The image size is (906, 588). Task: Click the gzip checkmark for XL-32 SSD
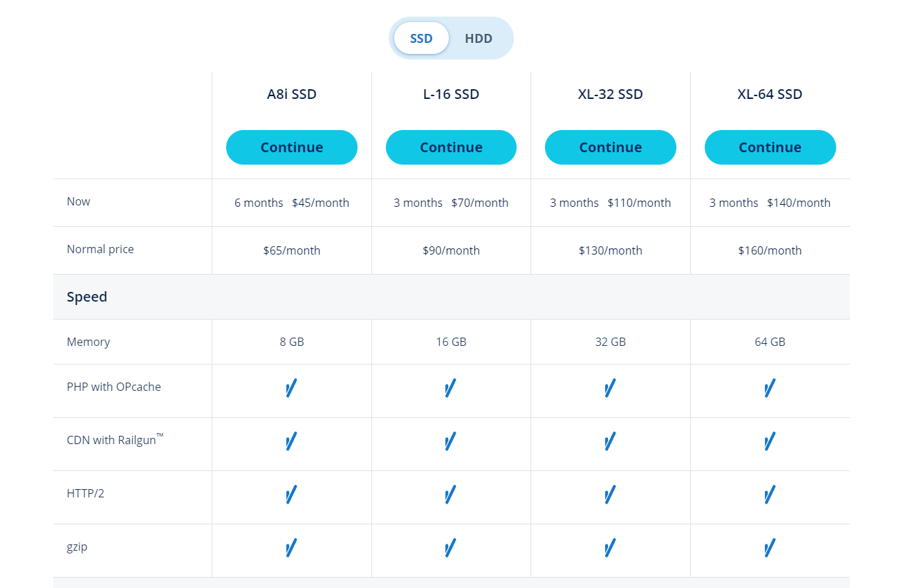click(610, 548)
